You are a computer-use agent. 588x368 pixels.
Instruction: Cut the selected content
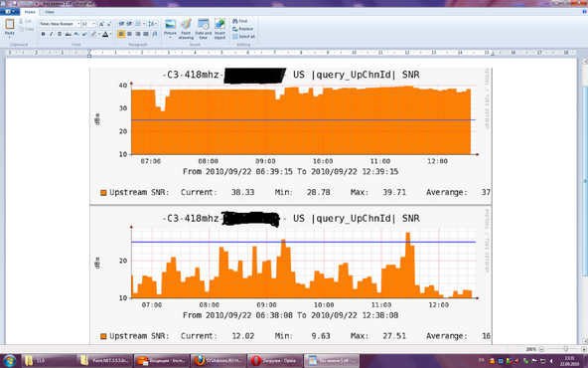[x=25, y=21]
